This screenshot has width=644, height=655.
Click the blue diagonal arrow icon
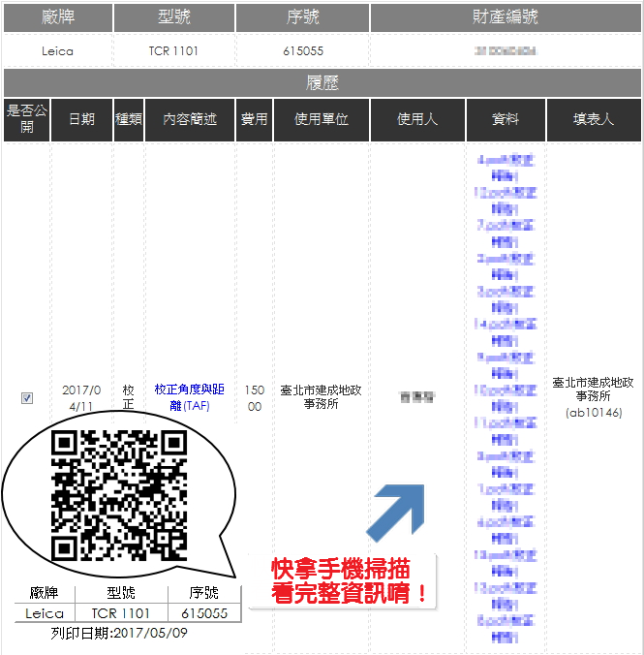pos(396,511)
